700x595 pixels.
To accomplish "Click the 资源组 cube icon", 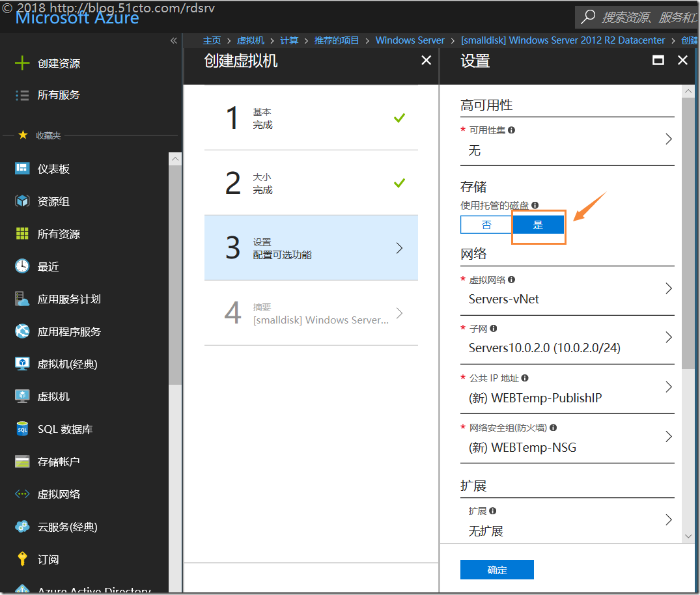I will [22, 201].
